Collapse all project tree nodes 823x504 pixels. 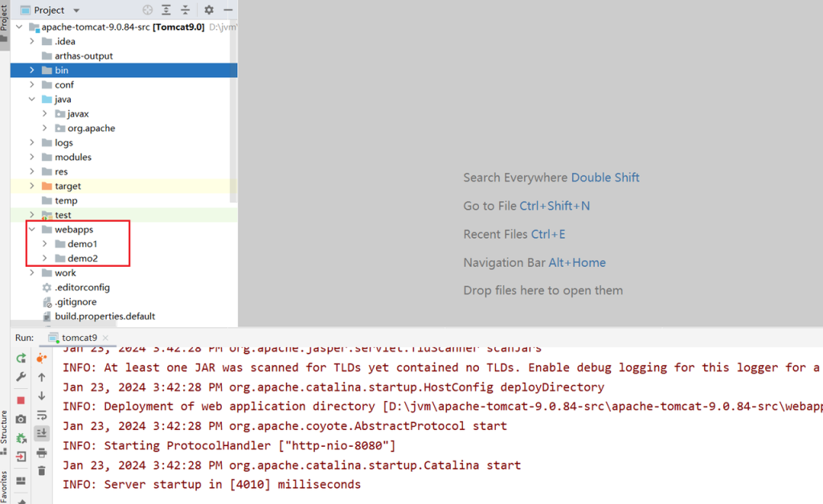pyautogui.click(x=186, y=10)
